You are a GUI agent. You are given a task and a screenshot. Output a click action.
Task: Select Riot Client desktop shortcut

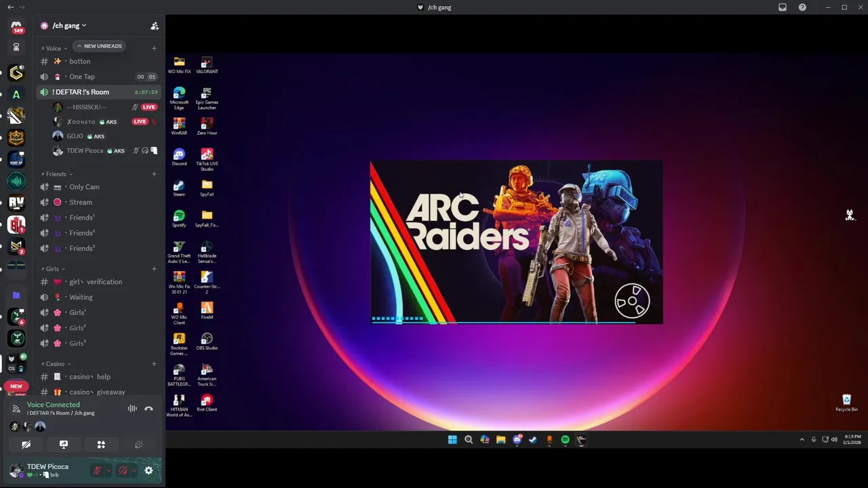click(x=207, y=403)
